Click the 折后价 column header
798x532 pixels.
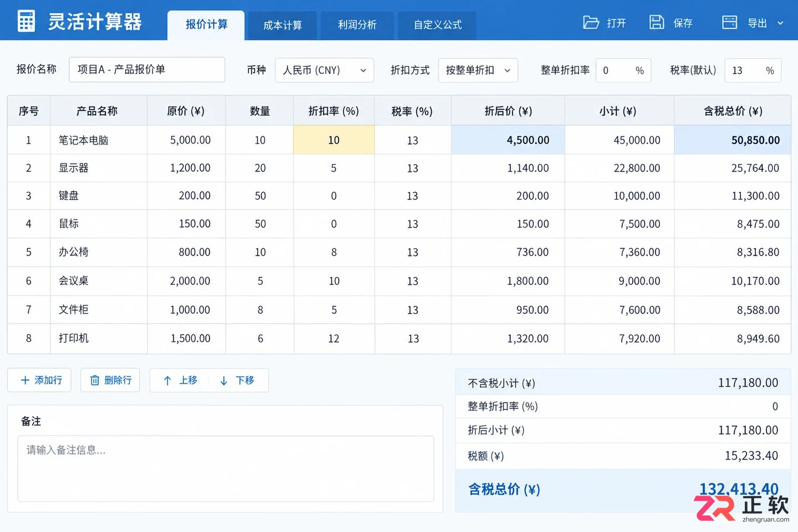(508, 111)
